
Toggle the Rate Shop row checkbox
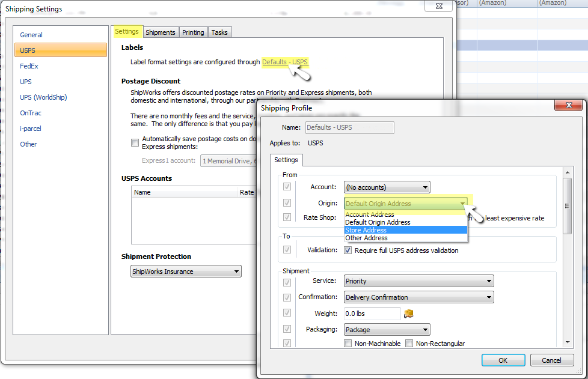point(287,217)
